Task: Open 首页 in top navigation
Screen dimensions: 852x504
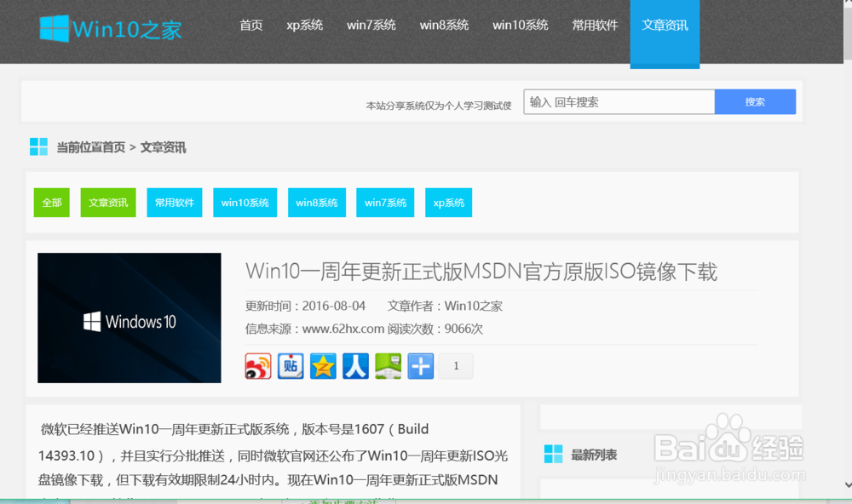Action: 251,25
